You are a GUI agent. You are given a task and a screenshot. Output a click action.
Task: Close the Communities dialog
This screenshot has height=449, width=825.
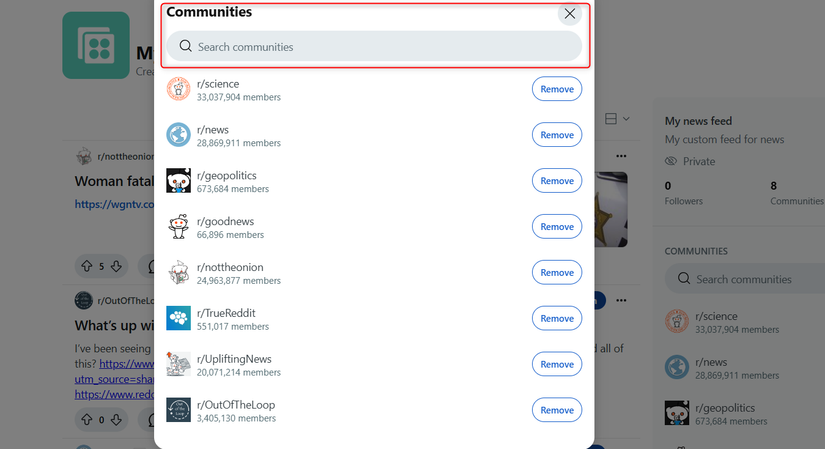(570, 14)
